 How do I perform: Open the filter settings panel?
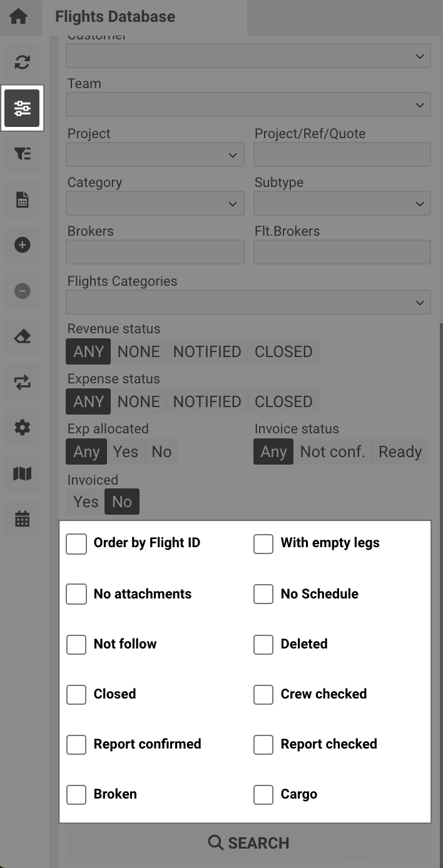pos(22,108)
